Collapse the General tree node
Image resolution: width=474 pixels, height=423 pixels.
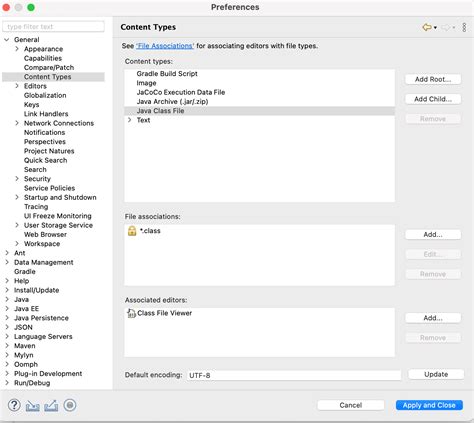coord(7,40)
